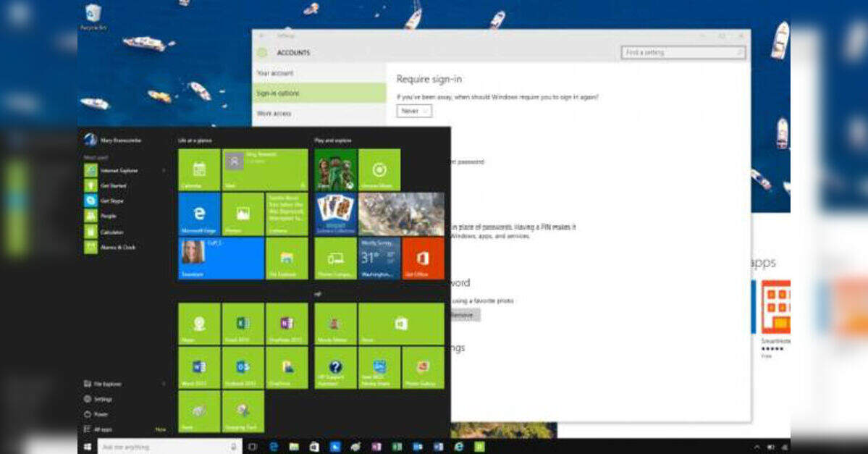Screen dimensions: 868x454
Task: Open All apps list
Action: coord(103,429)
